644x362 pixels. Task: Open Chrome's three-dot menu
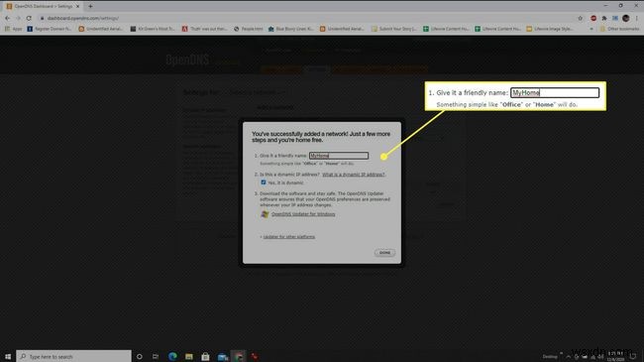point(637,18)
